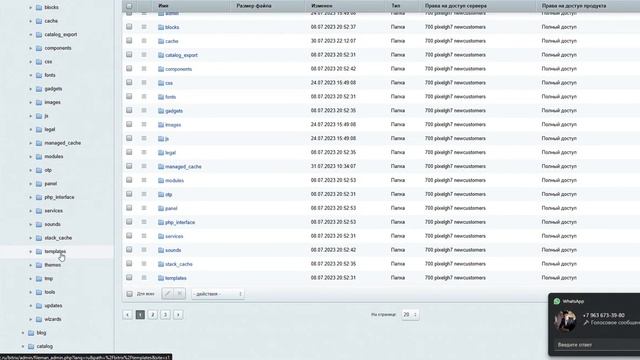Open the 'действия' actions dropdown
The image size is (640, 360).
218,294
